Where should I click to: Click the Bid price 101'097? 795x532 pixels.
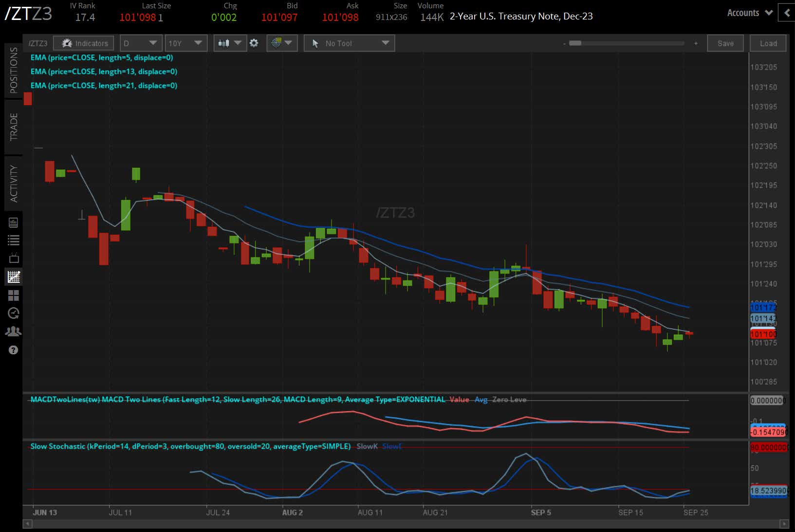[x=279, y=18]
